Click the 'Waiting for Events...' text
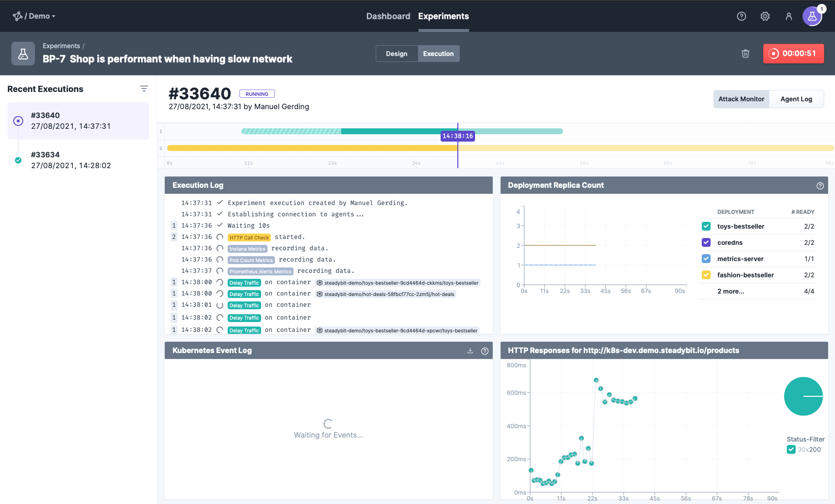The width and height of the screenshot is (835, 504). coord(328,435)
